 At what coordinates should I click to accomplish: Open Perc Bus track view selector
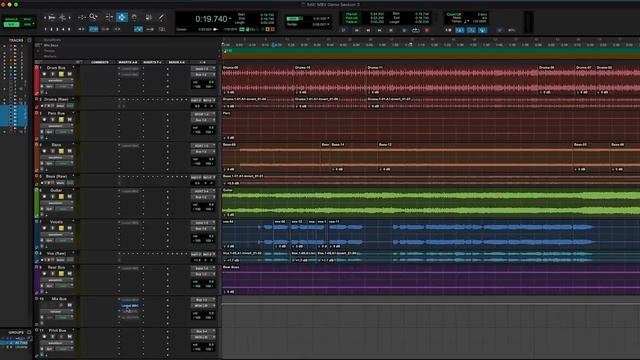tap(57, 126)
